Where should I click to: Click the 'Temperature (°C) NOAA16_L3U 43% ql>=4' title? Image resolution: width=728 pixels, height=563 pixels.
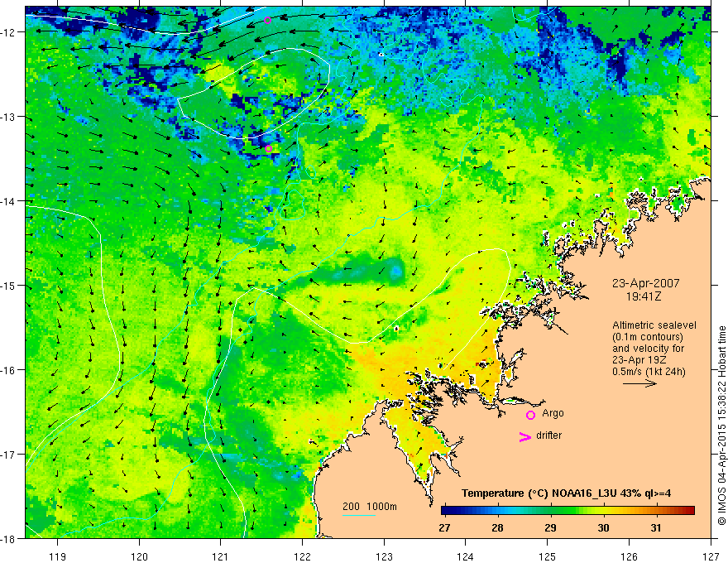click(x=566, y=493)
